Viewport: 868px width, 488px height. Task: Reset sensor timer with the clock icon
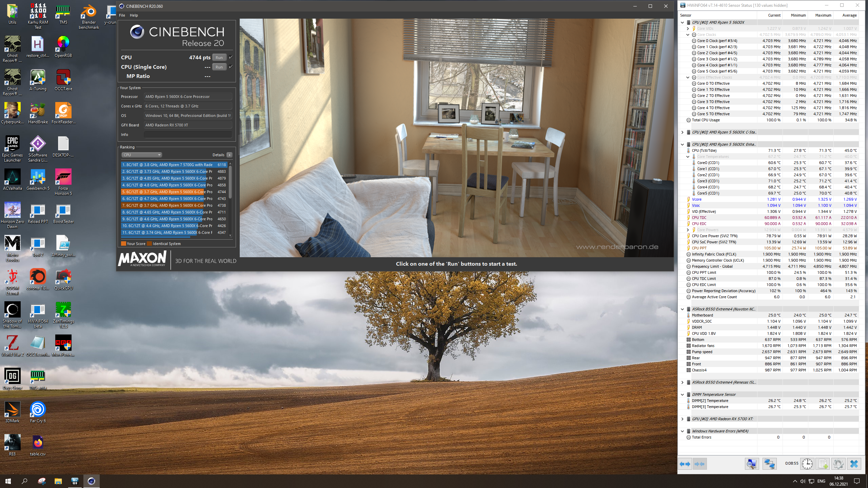tap(807, 464)
